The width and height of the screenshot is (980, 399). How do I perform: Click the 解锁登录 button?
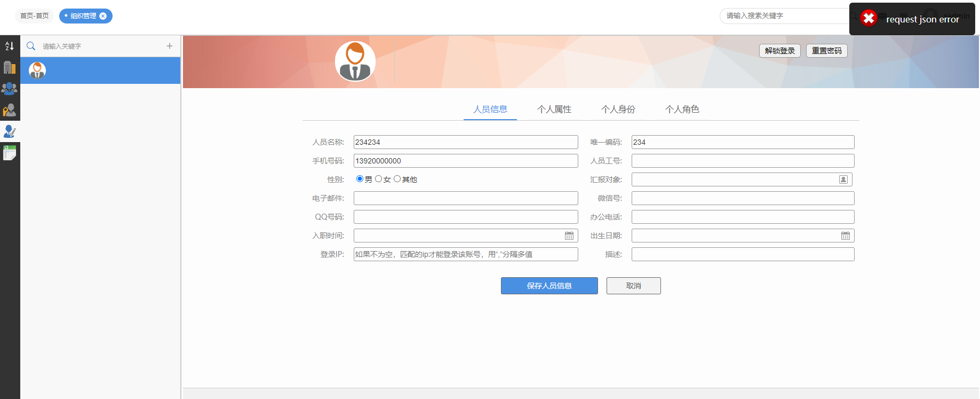(x=779, y=51)
